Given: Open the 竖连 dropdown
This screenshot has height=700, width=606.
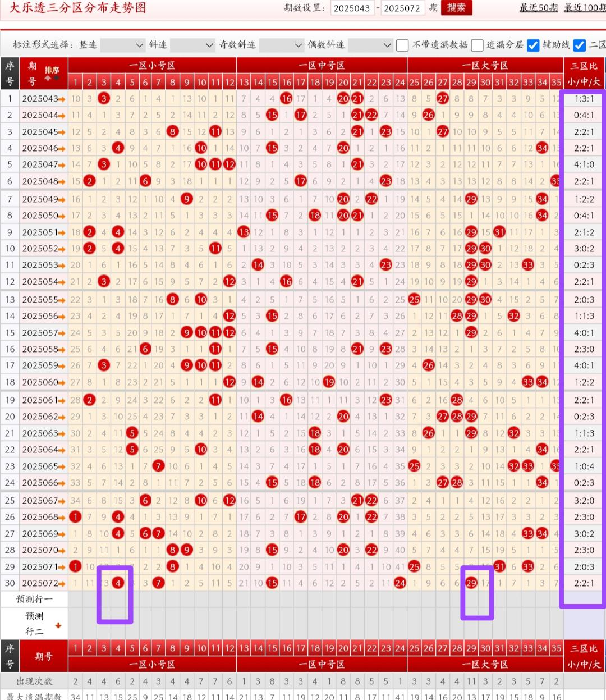Looking at the screenshot, I should click(x=122, y=45).
